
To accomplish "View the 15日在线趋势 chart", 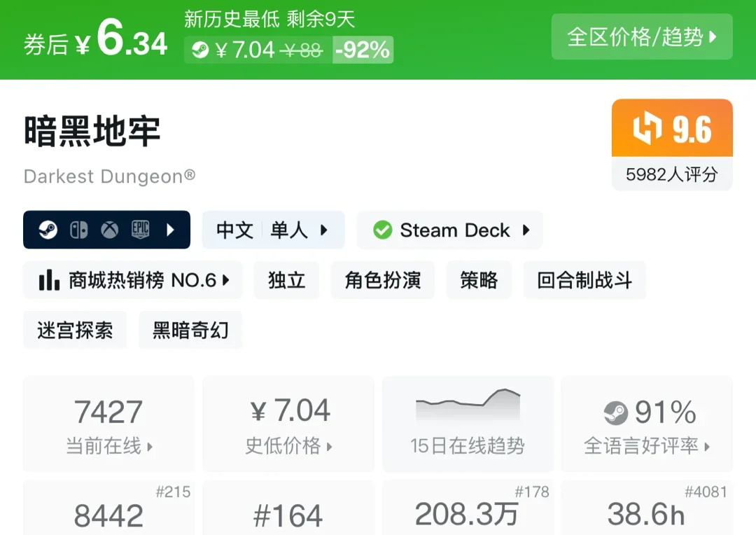I will [467, 424].
